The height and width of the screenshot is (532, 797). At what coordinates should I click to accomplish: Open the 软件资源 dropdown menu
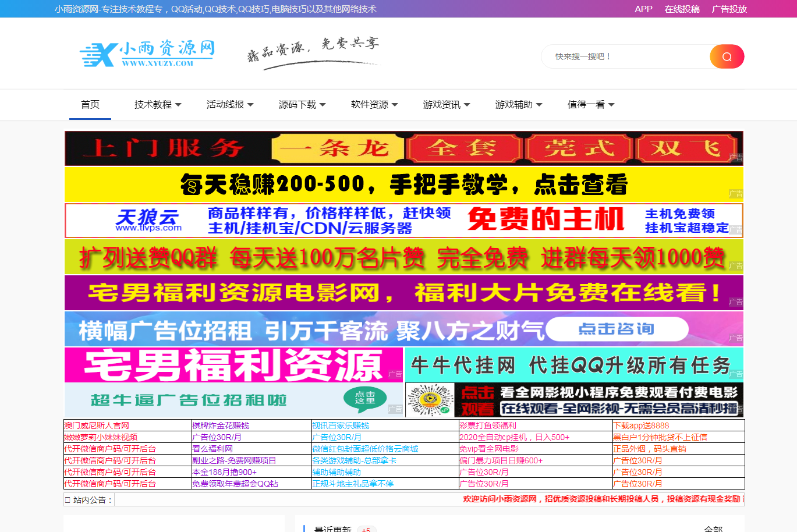pyautogui.click(x=374, y=105)
